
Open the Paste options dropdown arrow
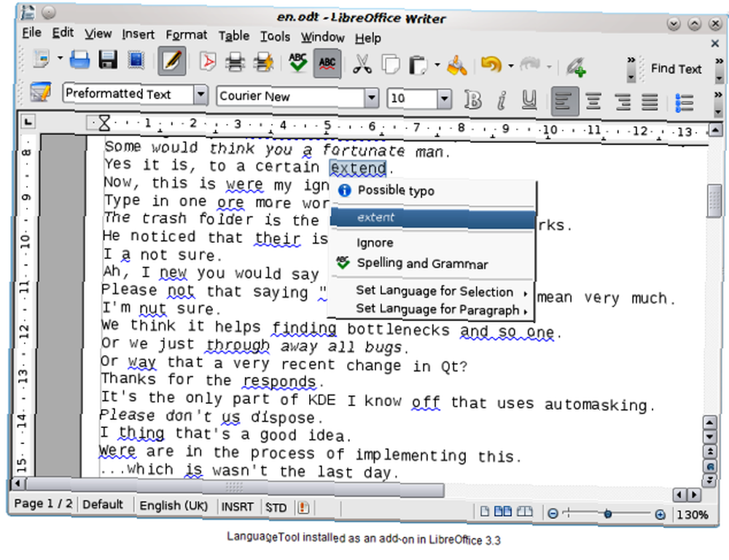(x=437, y=65)
